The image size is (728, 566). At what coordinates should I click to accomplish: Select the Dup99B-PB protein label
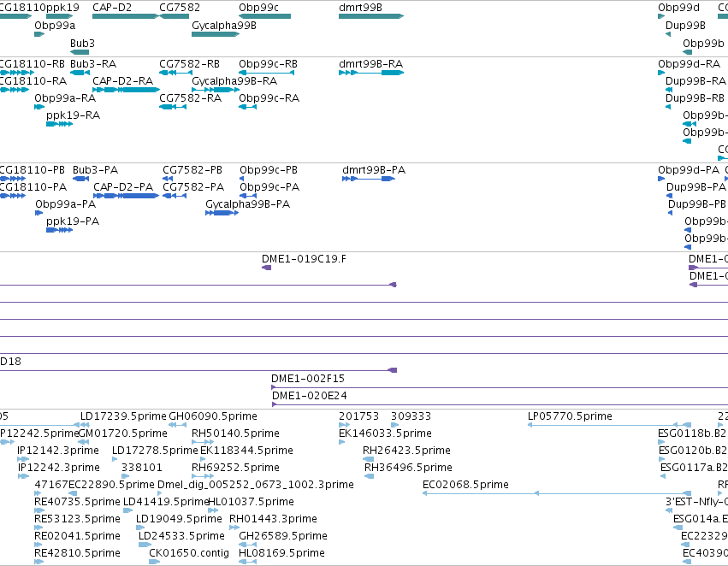(x=696, y=204)
